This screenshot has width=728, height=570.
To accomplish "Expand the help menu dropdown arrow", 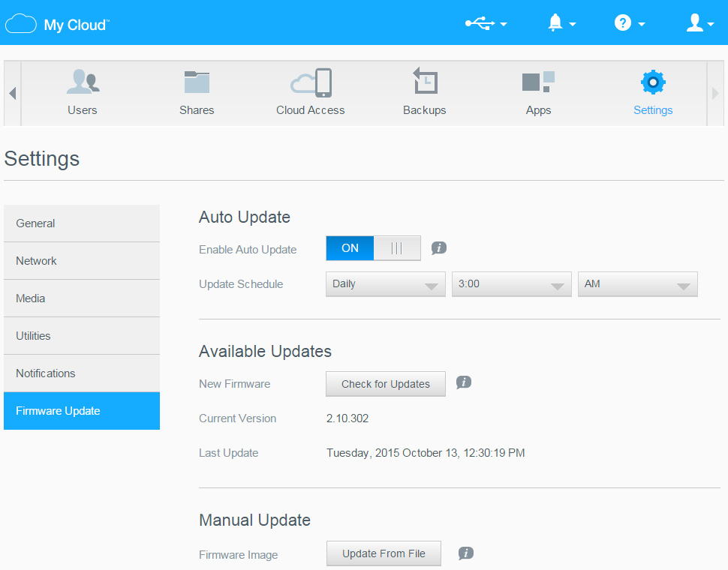I will [642, 24].
